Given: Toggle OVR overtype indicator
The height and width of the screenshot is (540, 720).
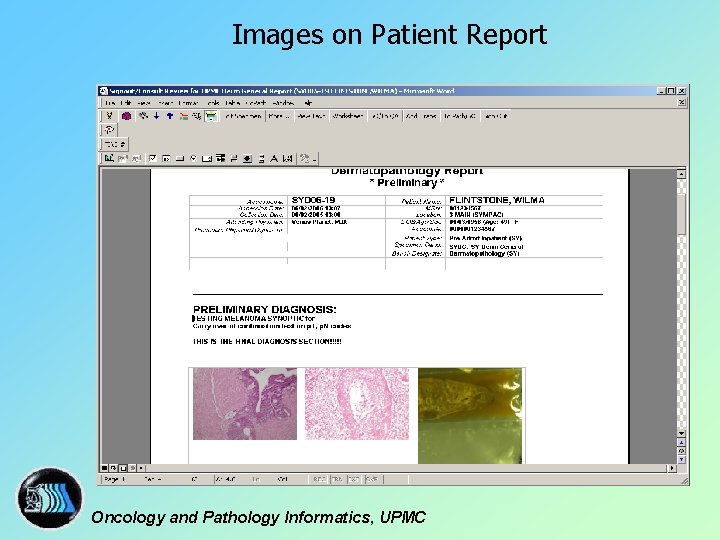Looking at the screenshot, I should [371, 479].
